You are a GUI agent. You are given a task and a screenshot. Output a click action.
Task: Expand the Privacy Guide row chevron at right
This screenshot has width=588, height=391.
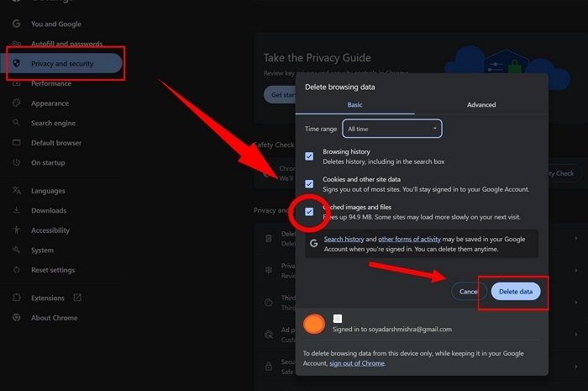576,270
